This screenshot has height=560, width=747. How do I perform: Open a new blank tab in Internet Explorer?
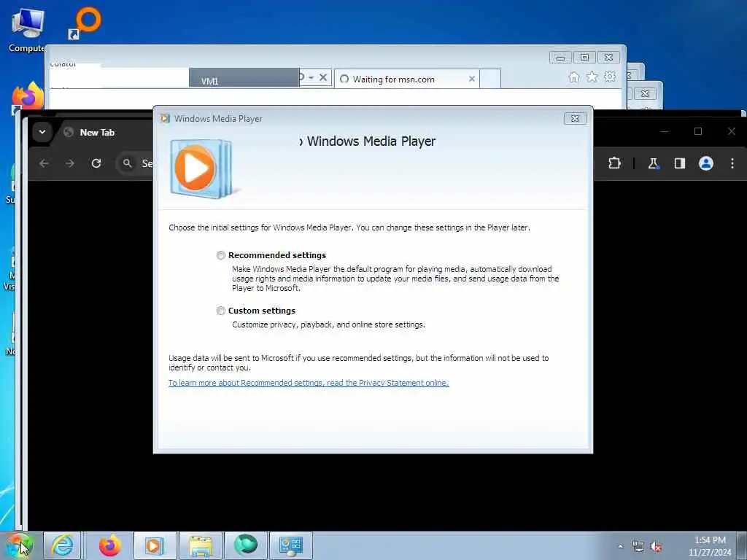pyautogui.click(x=490, y=79)
